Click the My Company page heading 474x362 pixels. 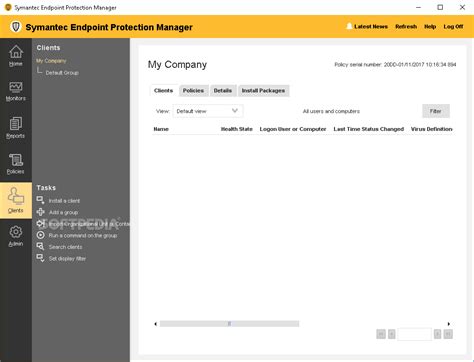(177, 65)
